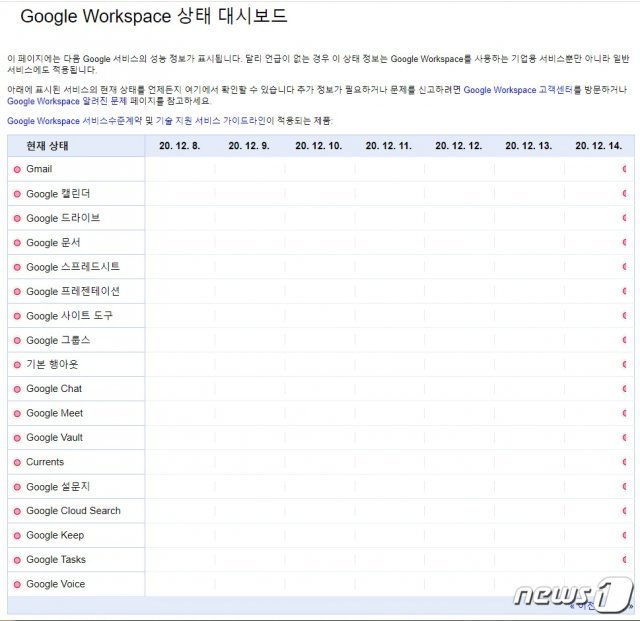Click the status icon beside Google Voice
This screenshot has height=621, width=640.
[17, 585]
